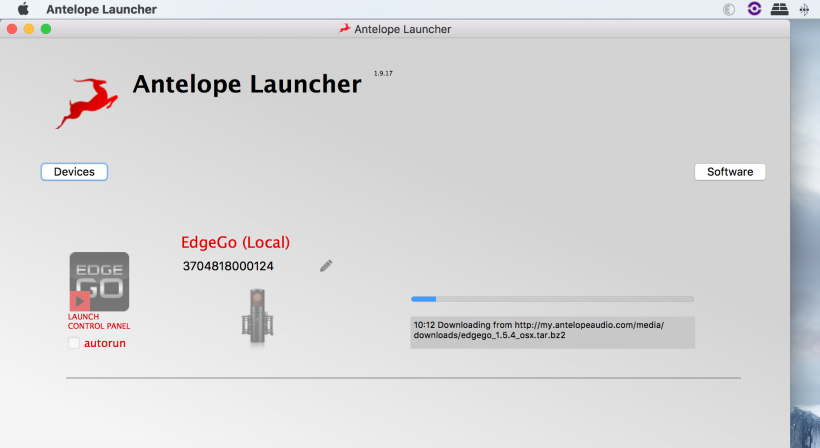Click the download status message box
Screen dimensions: 820x448
point(553,332)
